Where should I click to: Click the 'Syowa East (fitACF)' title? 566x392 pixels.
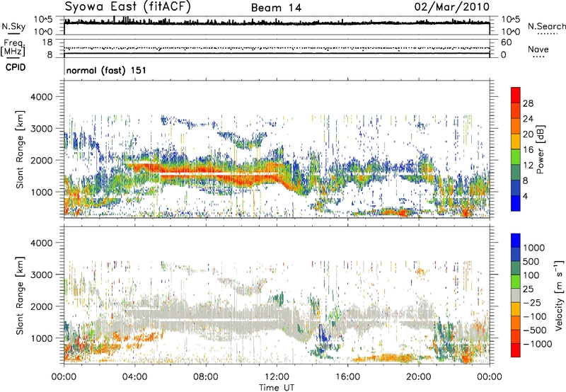click(128, 6)
